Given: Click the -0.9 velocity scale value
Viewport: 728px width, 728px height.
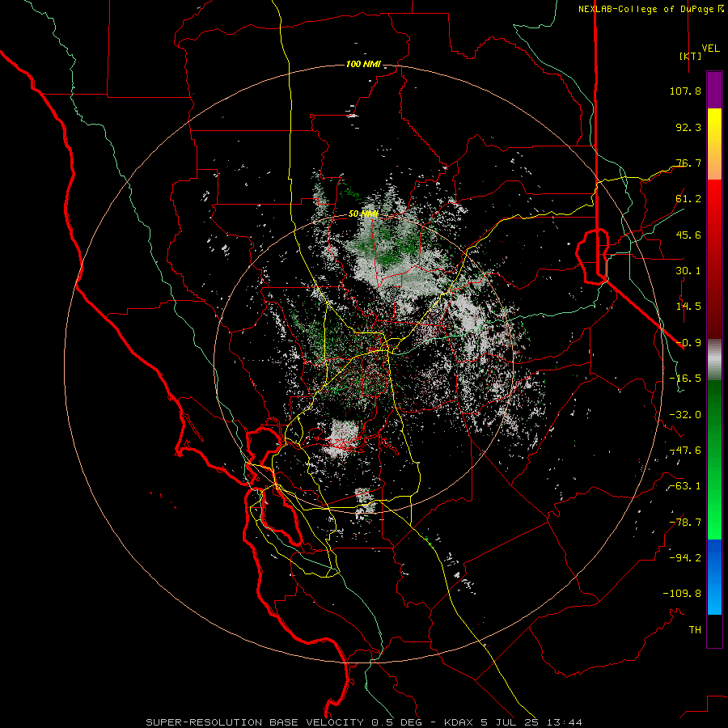Looking at the screenshot, I should [688, 343].
